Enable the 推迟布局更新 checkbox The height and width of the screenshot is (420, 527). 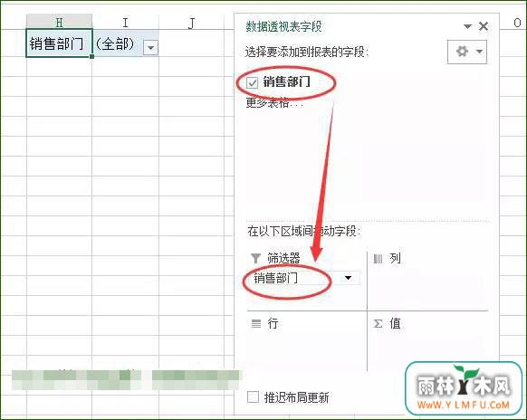pos(253,396)
